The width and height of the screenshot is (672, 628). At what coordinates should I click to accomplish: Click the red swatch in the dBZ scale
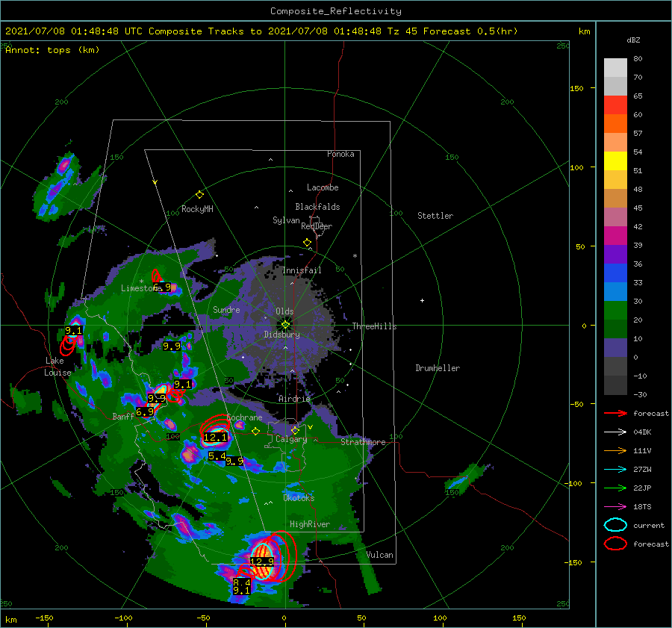[x=615, y=105]
